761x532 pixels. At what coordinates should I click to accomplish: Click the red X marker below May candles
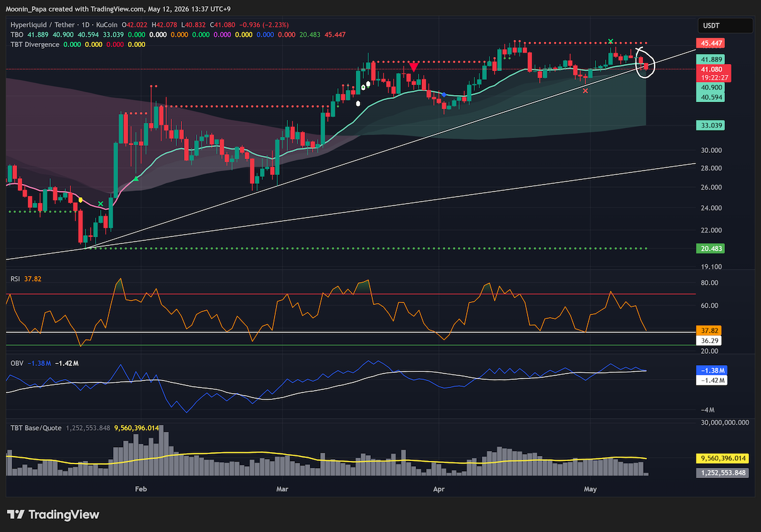[x=585, y=91]
